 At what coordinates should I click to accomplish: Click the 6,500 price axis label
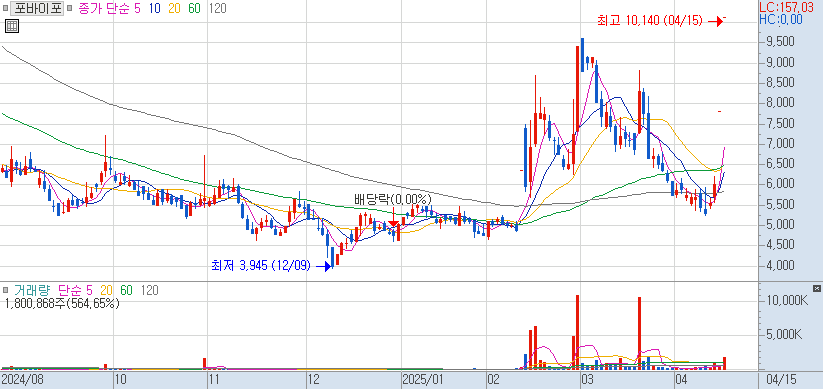coord(779,164)
